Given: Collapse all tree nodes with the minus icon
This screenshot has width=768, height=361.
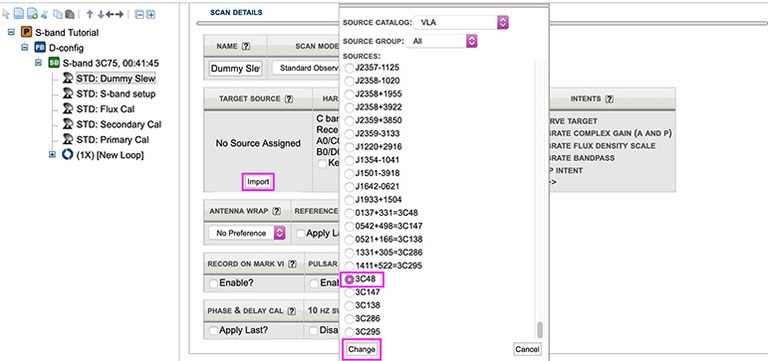Looking at the screenshot, I should (x=139, y=14).
